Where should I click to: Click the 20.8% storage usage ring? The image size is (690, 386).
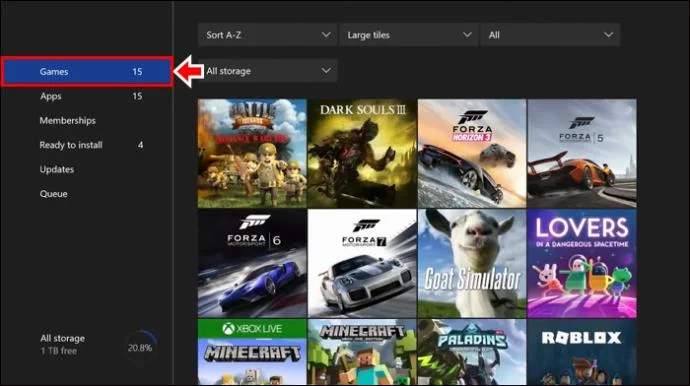140,347
